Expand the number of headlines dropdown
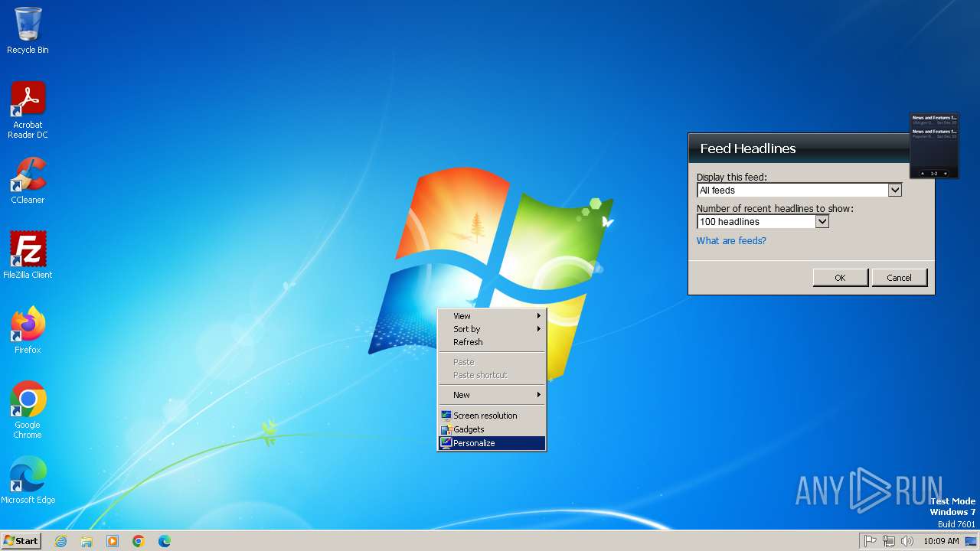This screenshot has height=551, width=980. click(822, 222)
